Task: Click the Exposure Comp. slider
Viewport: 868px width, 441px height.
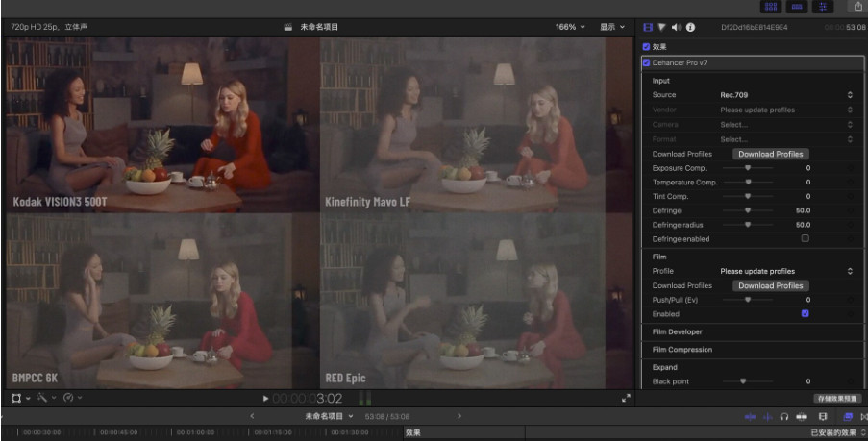Action: 748,168
